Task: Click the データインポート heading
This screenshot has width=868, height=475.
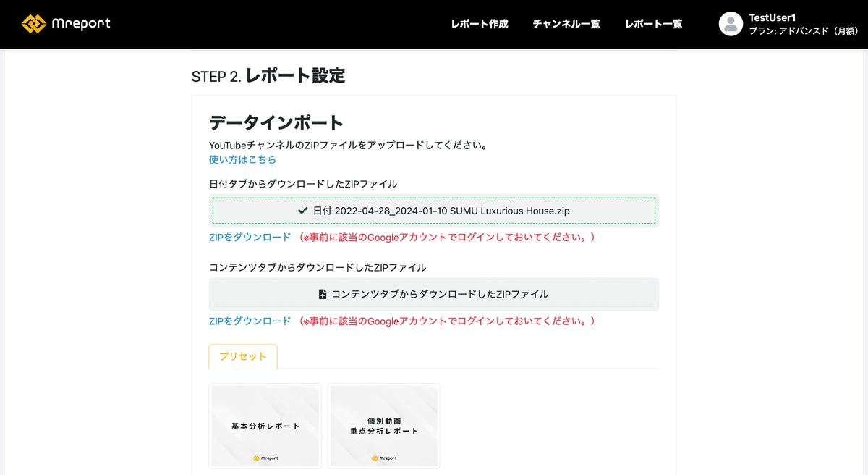Action: pos(276,122)
